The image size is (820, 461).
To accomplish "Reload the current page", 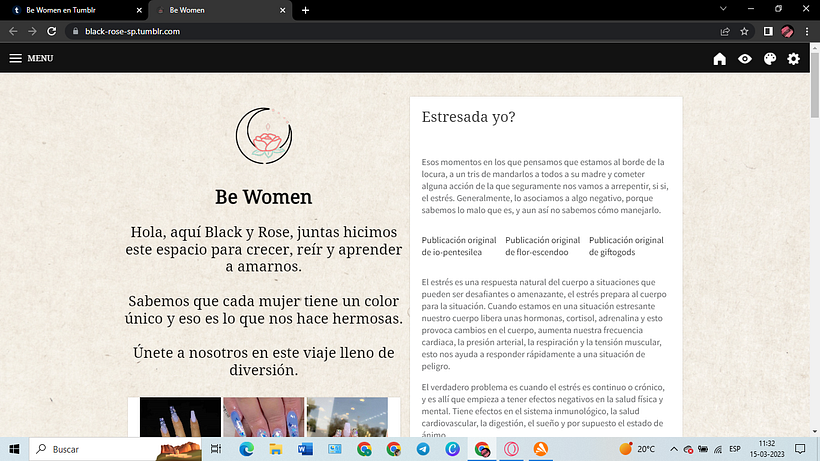I will (x=51, y=31).
